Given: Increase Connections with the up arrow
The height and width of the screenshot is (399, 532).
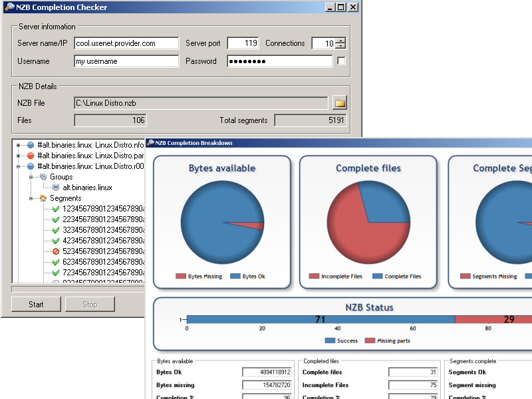Looking at the screenshot, I should click(x=340, y=41).
